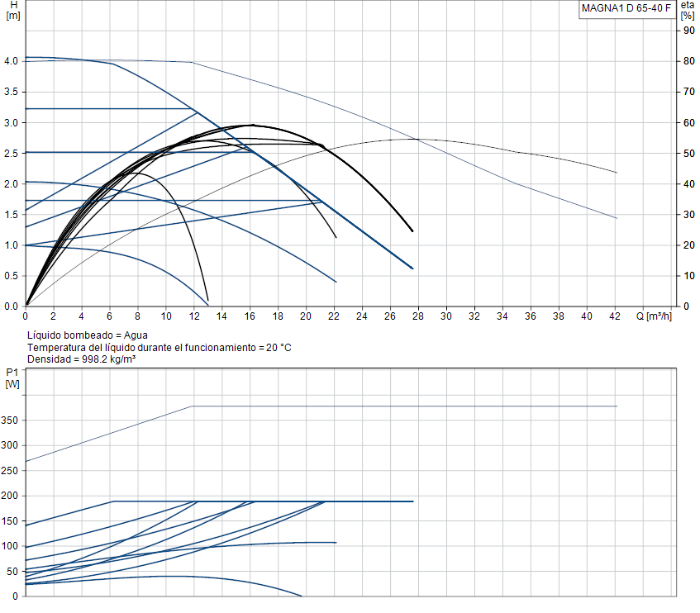Click the 0.5 value on H axis
Image resolution: width=700 pixels, height=613 pixels.
(12, 276)
